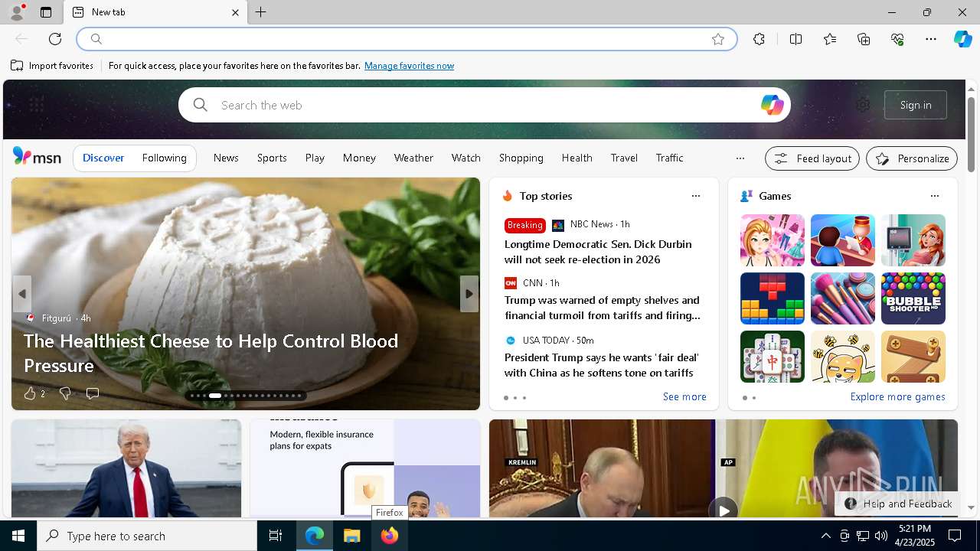Open Help and Feedback button
Viewport: 980px width, 551px height.
click(x=898, y=504)
